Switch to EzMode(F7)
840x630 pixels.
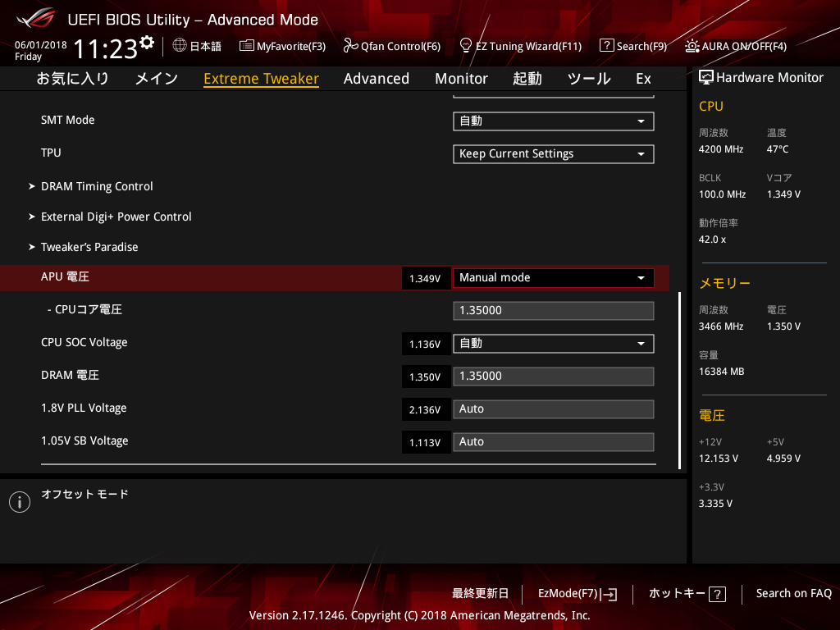(568, 594)
